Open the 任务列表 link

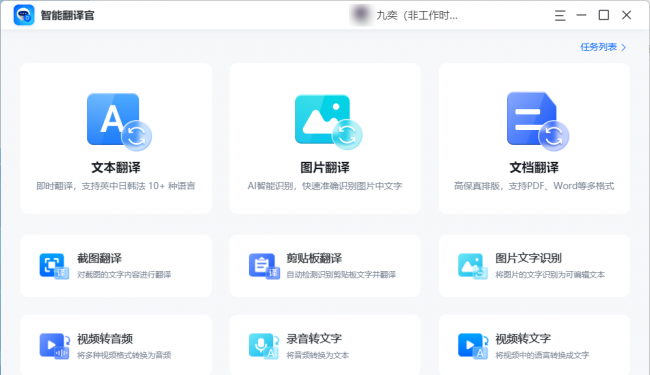(598, 47)
